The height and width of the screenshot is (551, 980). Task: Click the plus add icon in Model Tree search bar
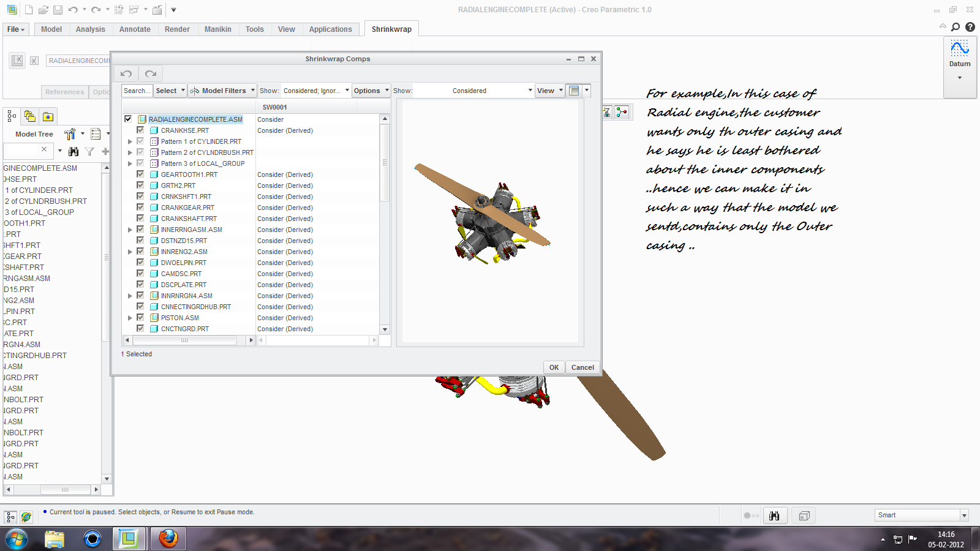click(x=105, y=151)
